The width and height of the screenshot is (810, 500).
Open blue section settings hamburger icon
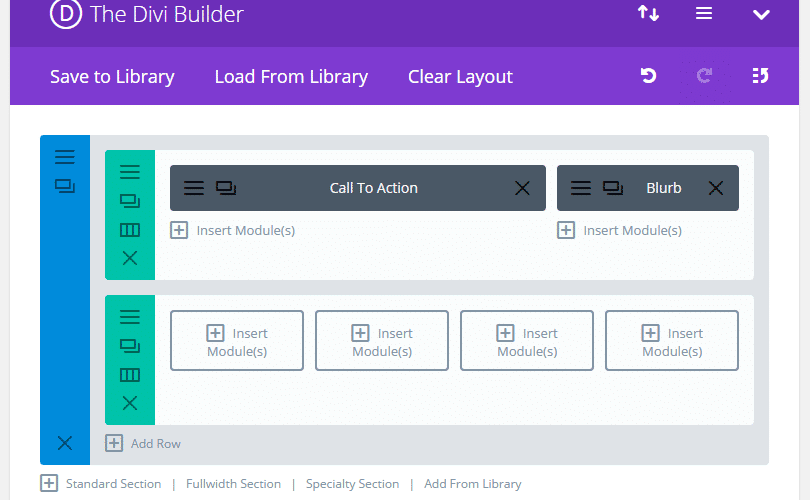65,157
